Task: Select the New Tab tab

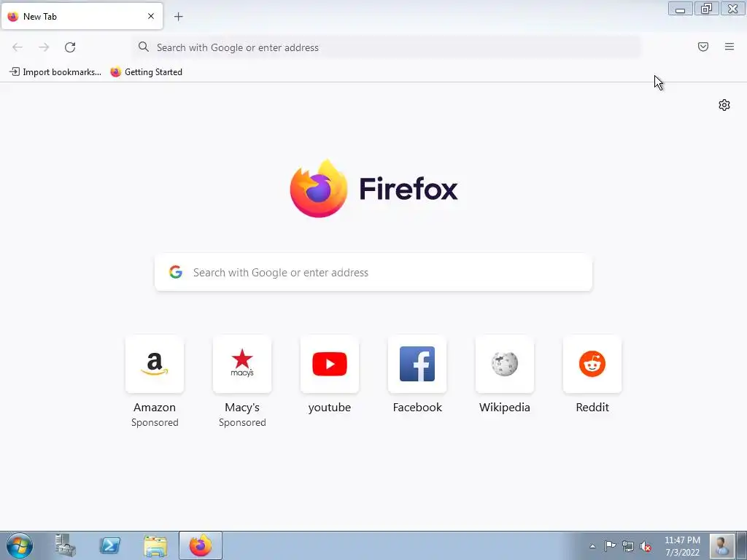Action: 82,16
